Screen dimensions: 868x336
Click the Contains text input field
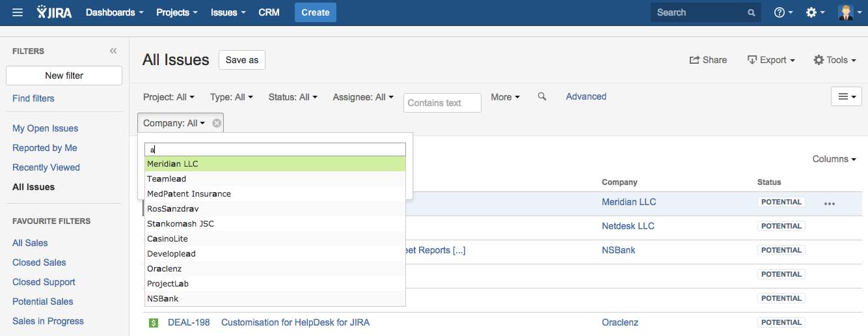click(x=442, y=103)
